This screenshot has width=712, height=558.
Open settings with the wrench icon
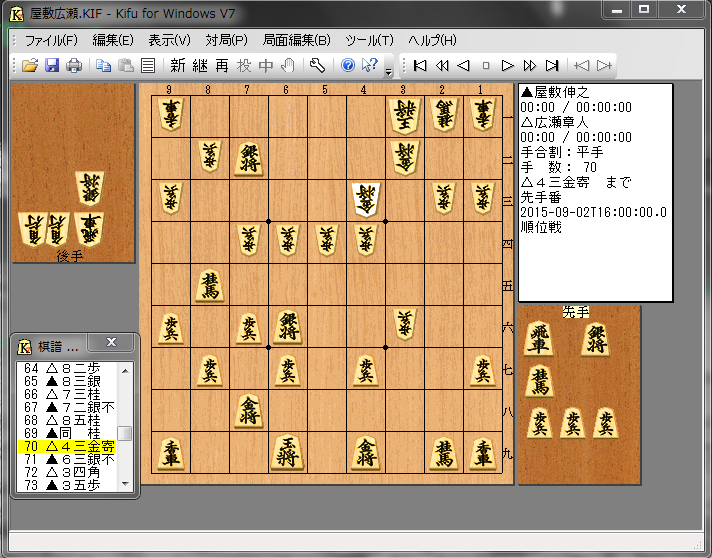tap(317, 65)
